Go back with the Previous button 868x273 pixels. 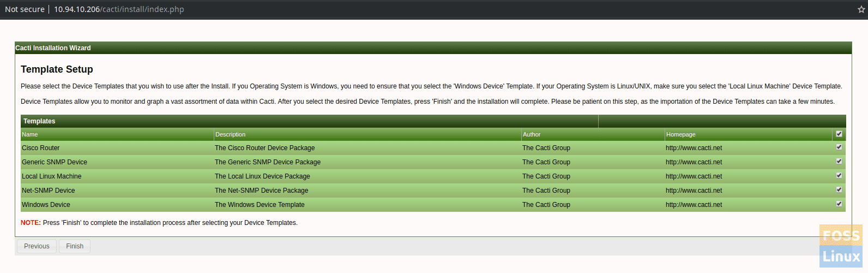pos(37,246)
